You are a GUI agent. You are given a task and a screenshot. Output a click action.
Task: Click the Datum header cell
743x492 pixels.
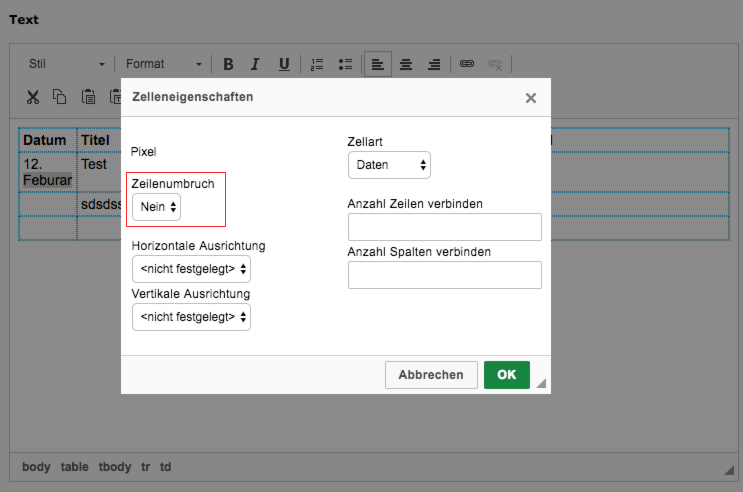48,140
